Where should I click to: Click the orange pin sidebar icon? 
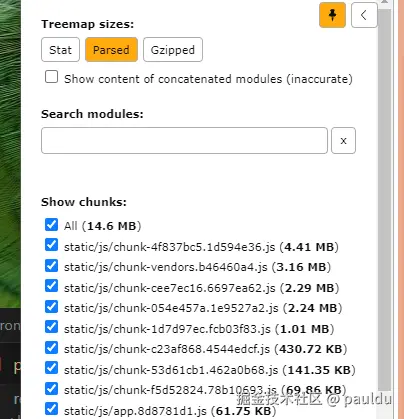332,15
